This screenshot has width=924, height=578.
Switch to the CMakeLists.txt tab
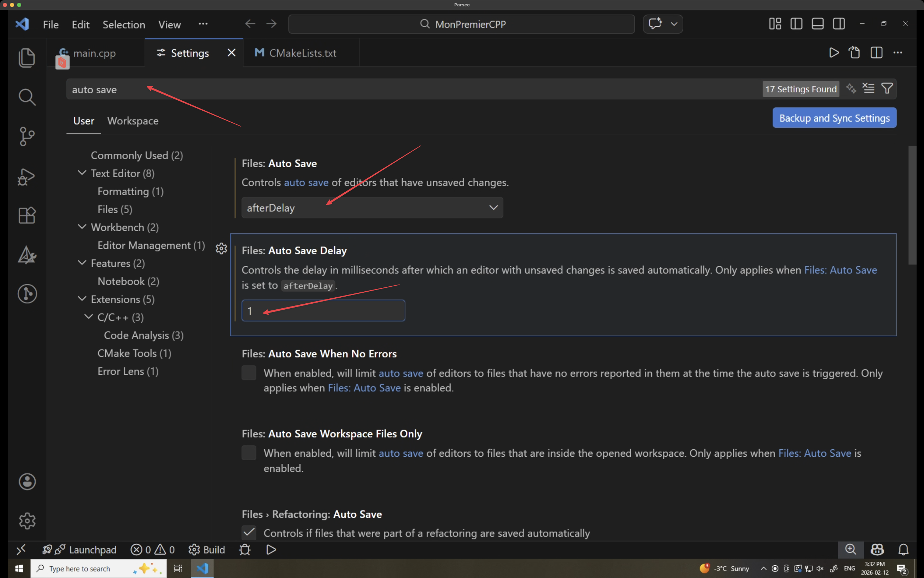pos(301,53)
